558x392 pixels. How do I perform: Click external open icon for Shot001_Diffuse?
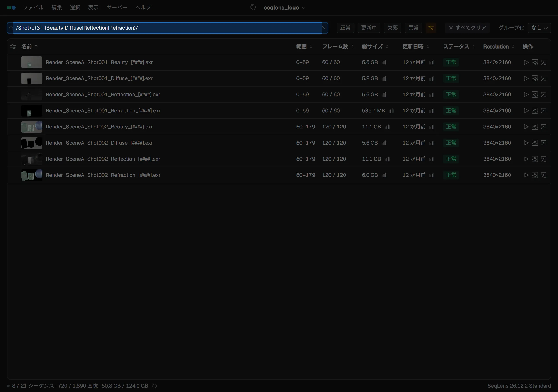pos(544,78)
